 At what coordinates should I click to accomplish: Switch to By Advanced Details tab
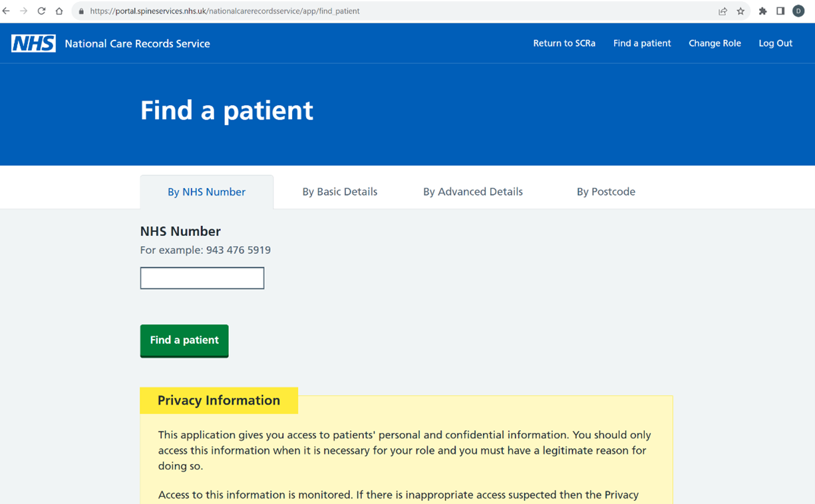coord(473,192)
